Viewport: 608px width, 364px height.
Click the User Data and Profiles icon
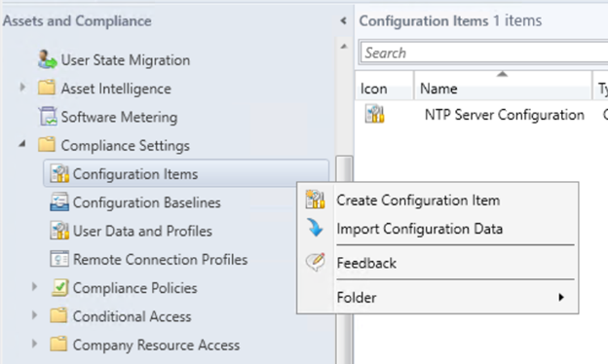pyautogui.click(x=59, y=231)
